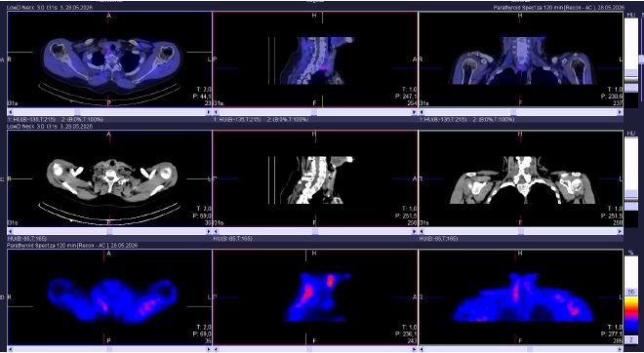Screen dimensions: 644x353
Task: Select the SPECT-only coronal viewport
Action: (x=521, y=296)
